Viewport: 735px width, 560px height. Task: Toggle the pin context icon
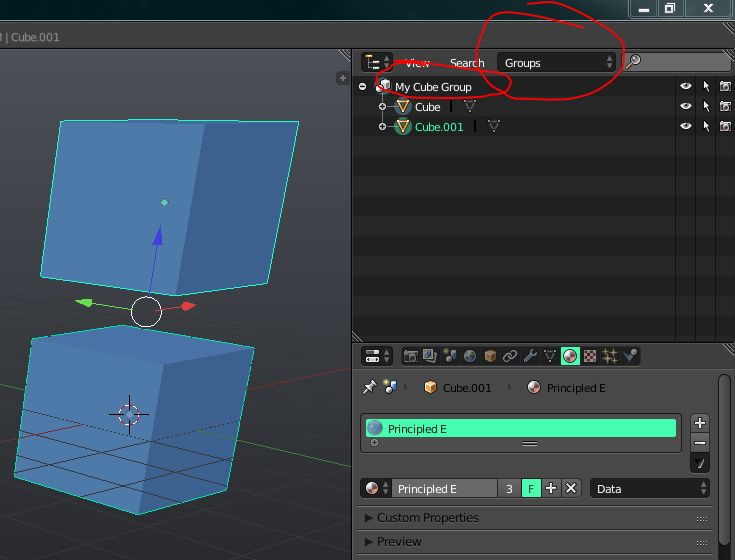tap(369, 388)
